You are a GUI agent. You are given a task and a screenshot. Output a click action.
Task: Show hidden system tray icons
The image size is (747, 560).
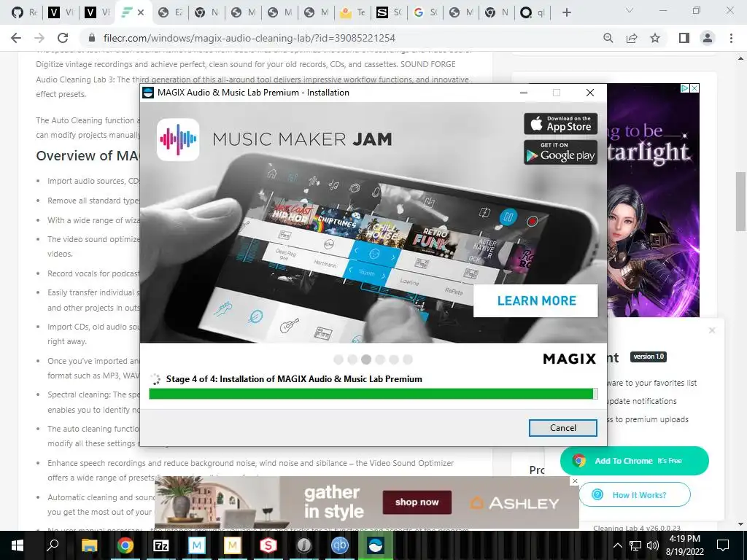(x=617, y=545)
